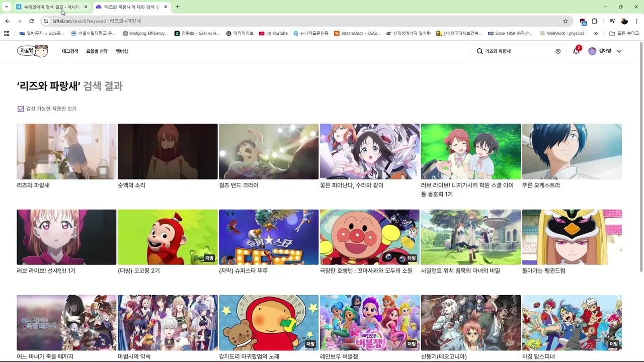Click the 사일런트 위치 thumbnail
Image resolution: width=644 pixels, height=362 pixels.
(471, 237)
